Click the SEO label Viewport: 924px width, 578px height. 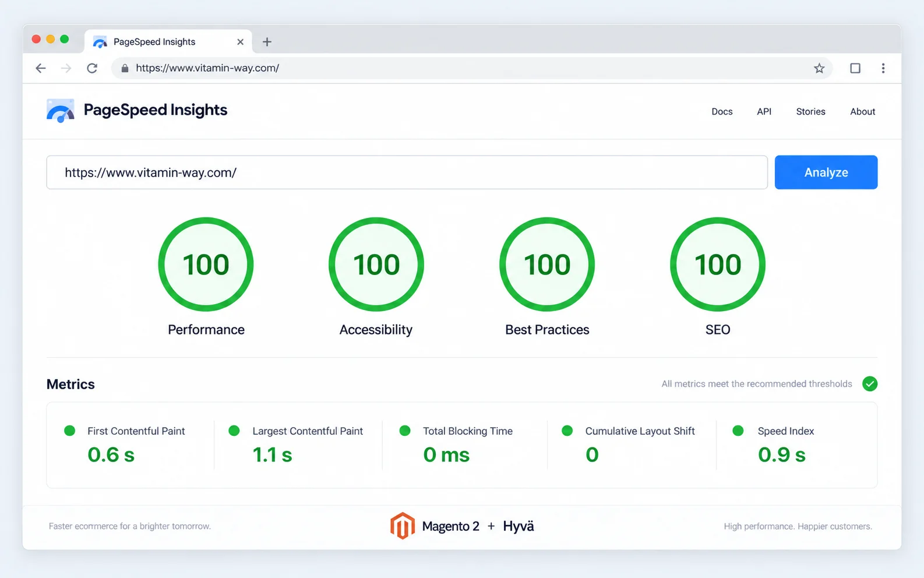click(718, 330)
